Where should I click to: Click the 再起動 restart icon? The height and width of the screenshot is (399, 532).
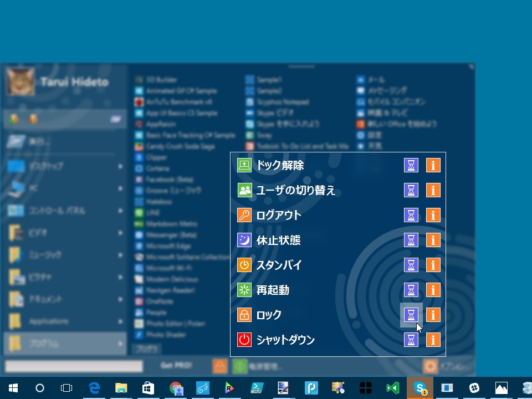pos(244,290)
